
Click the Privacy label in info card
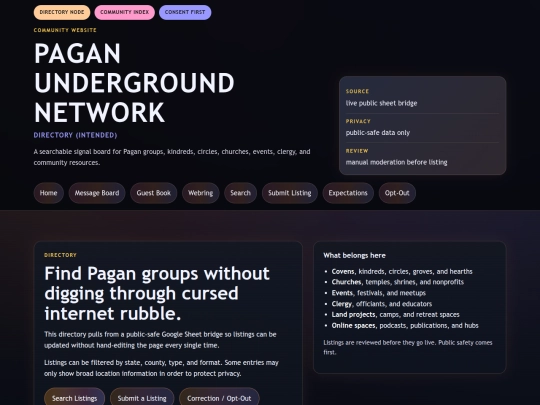(x=358, y=121)
